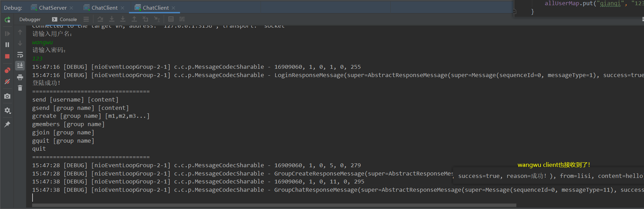Open View Breakpoints dialog icon

coord(7,70)
